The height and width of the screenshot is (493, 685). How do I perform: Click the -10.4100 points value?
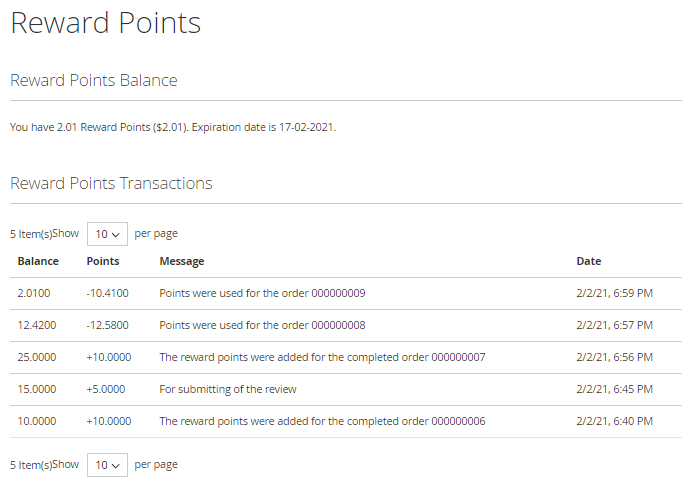pos(108,294)
